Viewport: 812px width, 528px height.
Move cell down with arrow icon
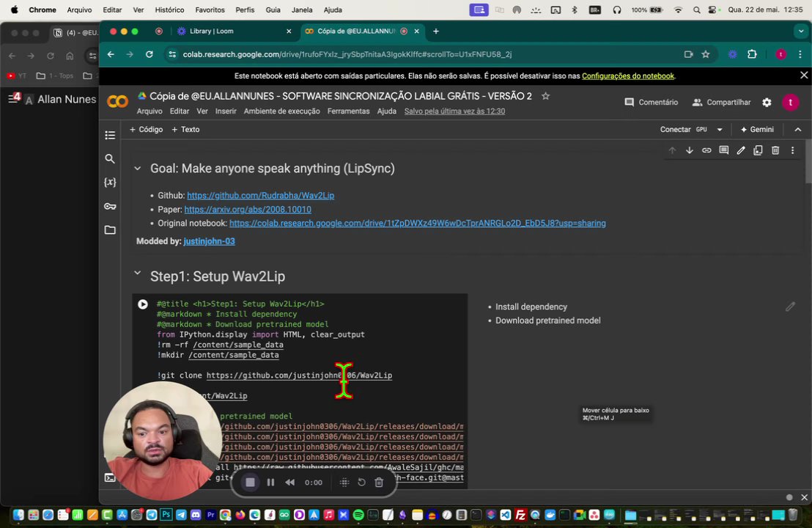pos(690,150)
